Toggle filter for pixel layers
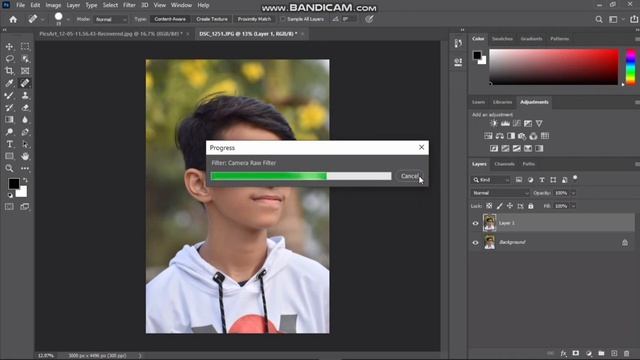Image resolution: width=640 pixels, height=360 pixels. [519, 180]
